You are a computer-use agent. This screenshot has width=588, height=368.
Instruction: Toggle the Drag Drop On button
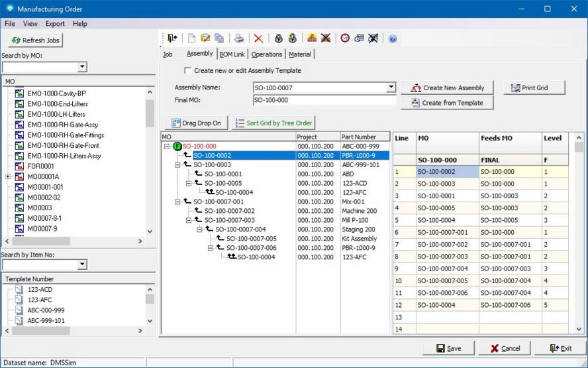coord(196,123)
